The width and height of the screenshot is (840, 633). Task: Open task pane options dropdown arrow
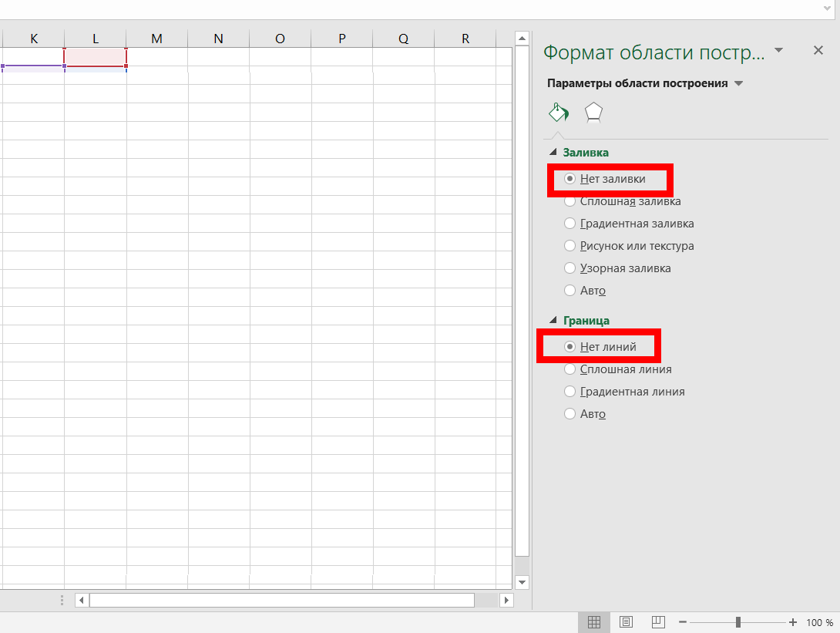779,50
